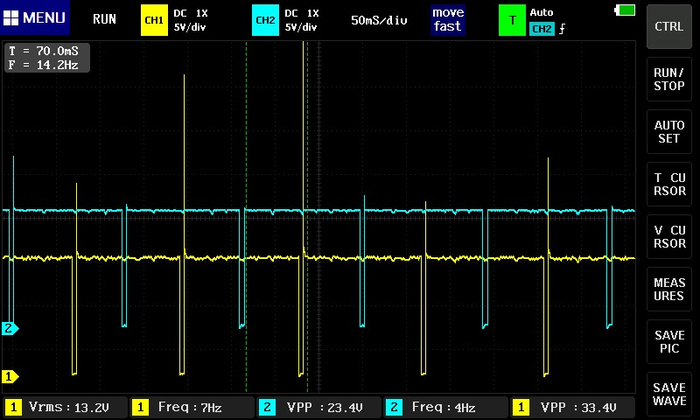Click the CH1 DC 1X 5V/div setting
The image size is (700, 420).
(x=205, y=19)
